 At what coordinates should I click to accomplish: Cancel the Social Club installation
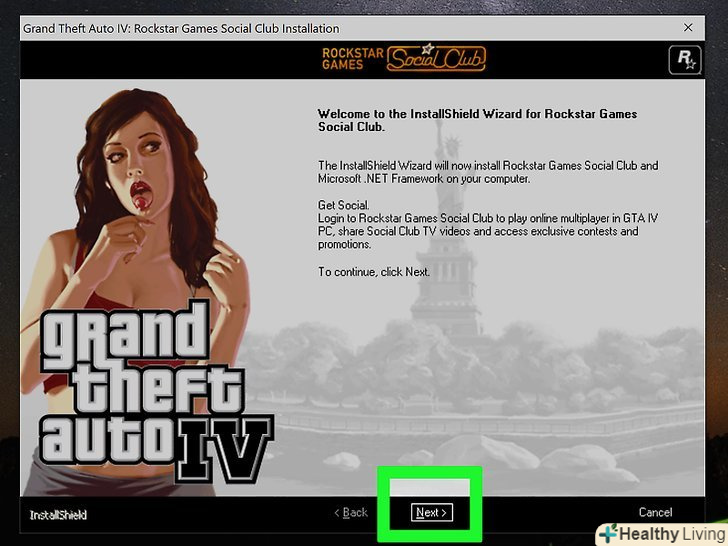[655, 512]
